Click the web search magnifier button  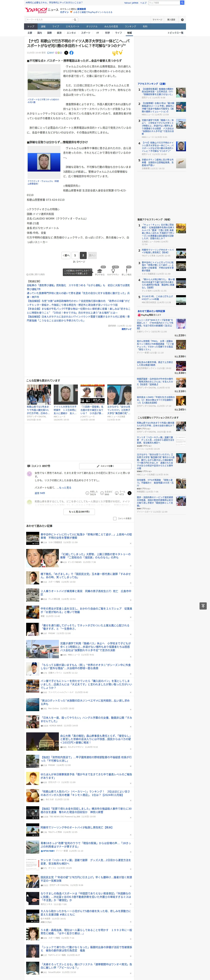pyautogui.click(x=182, y=3)
